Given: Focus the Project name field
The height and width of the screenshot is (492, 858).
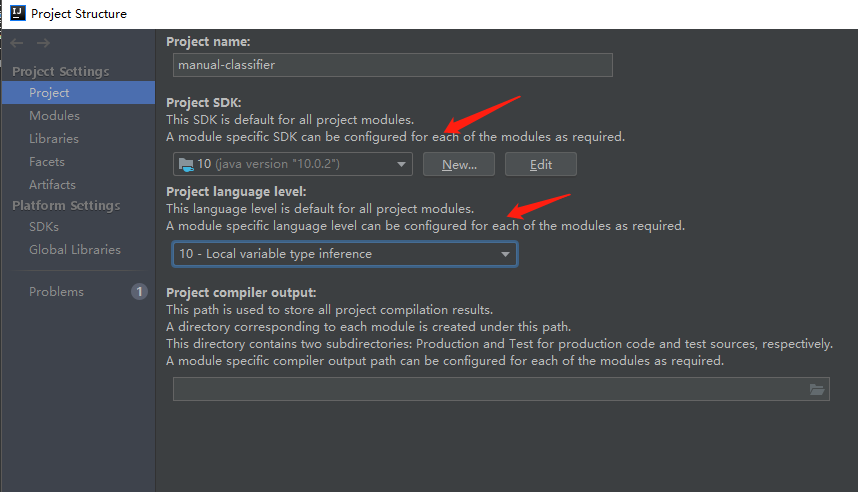Looking at the screenshot, I should (x=392, y=65).
